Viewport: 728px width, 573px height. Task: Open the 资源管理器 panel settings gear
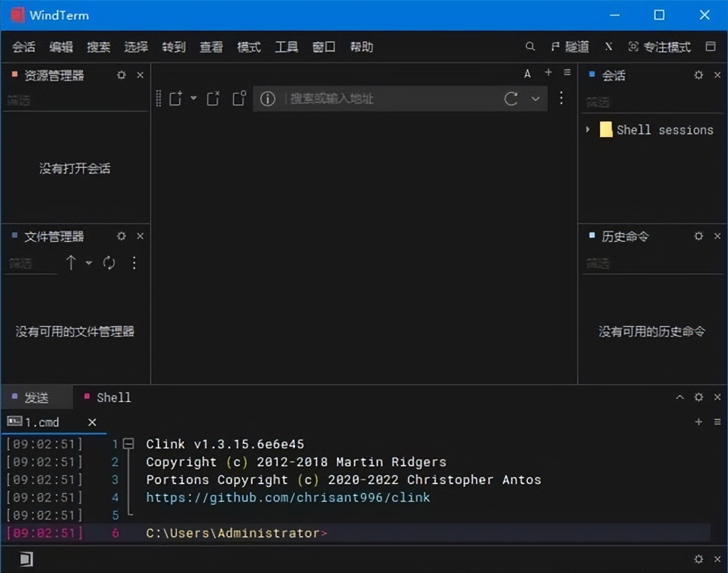click(x=121, y=75)
